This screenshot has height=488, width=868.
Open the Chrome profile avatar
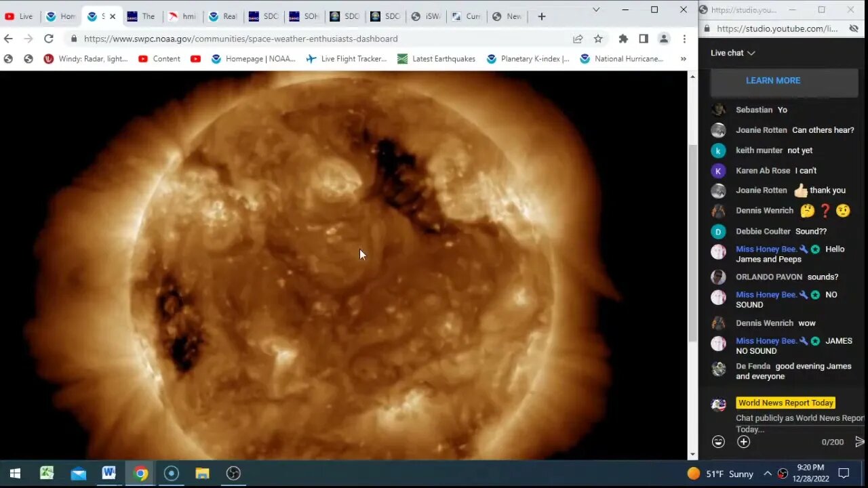point(664,39)
